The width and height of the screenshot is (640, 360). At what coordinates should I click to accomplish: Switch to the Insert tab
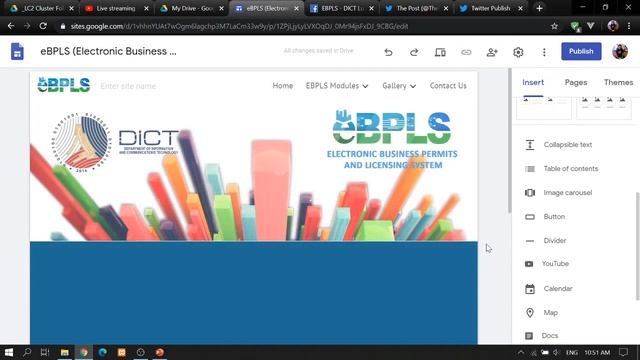click(533, 82)
